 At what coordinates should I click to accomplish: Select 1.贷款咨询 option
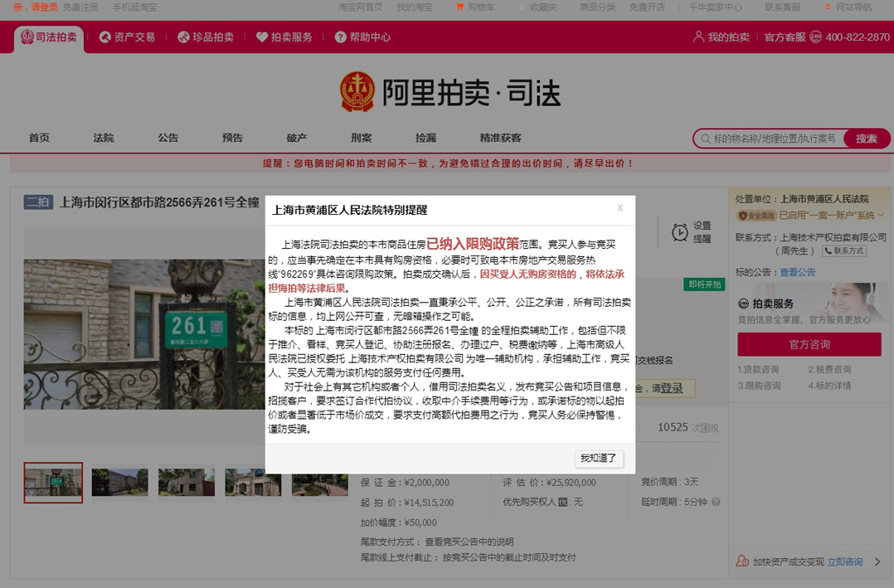click(758, 370)
